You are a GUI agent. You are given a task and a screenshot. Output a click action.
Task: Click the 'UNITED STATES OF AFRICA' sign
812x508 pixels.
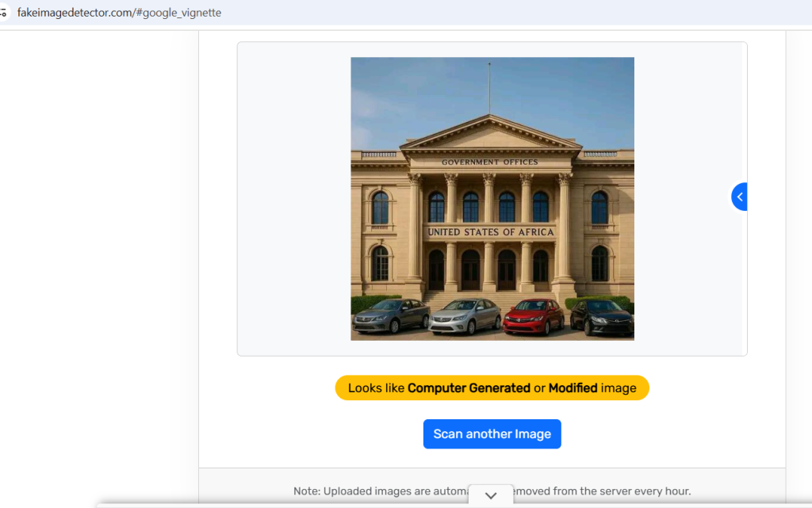[x=491, y=232]
